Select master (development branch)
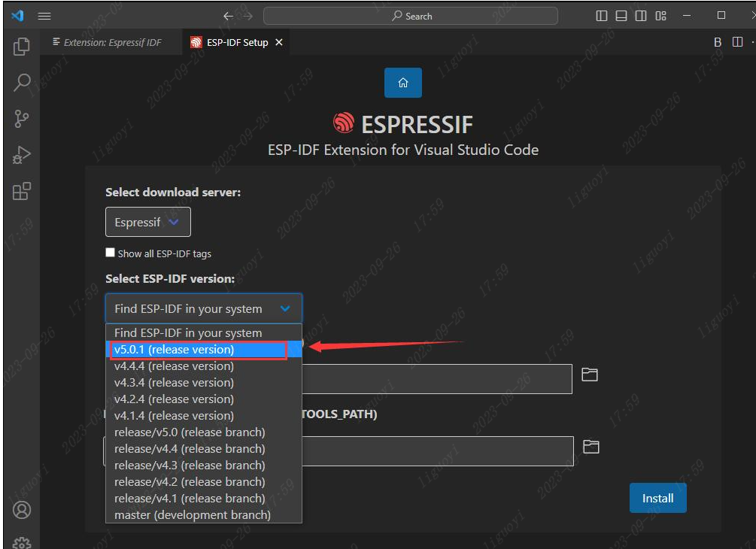Image resolution: width=756 pixels, height=549 pixels. pos(203,514)
